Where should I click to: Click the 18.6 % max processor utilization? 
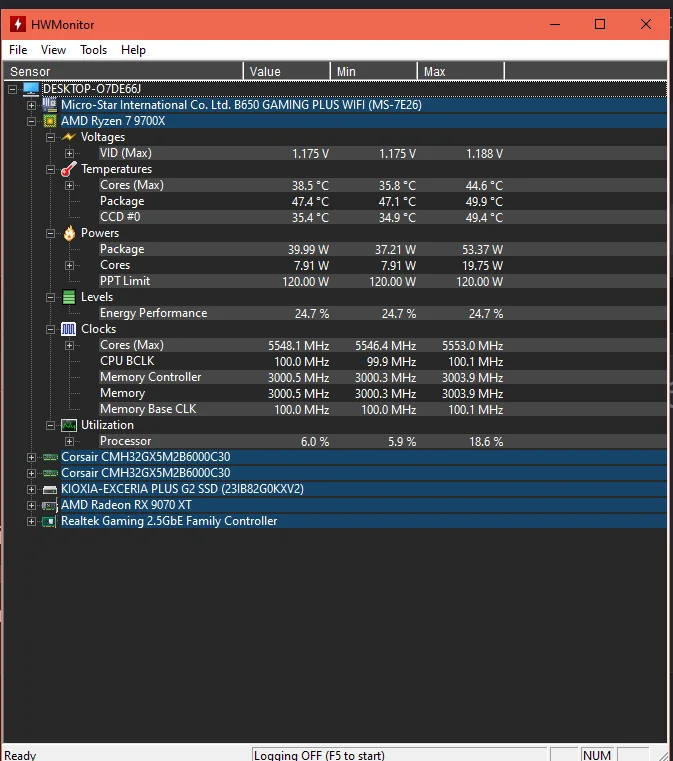click(x=486, y=442)
